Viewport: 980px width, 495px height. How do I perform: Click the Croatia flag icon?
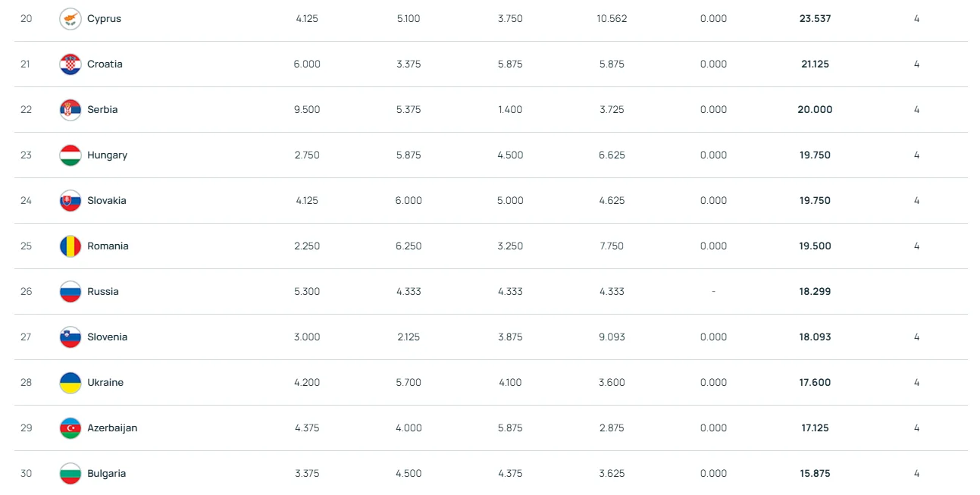pos(70,64)
